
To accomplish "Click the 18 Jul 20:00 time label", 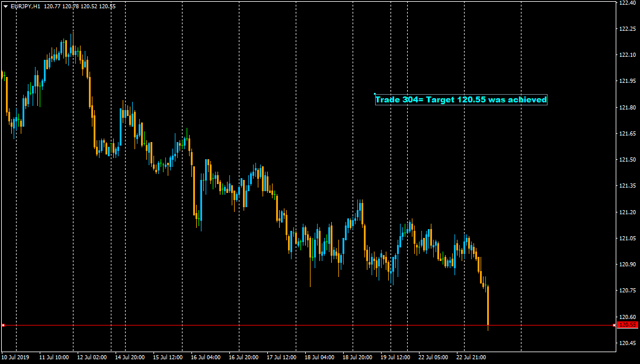I will click(357, 357).
